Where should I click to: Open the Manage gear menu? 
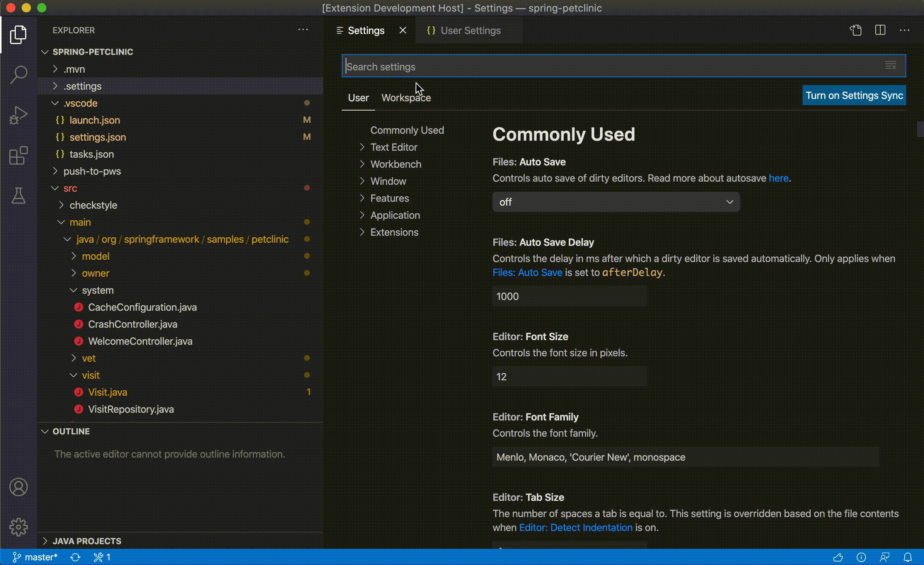18,527
